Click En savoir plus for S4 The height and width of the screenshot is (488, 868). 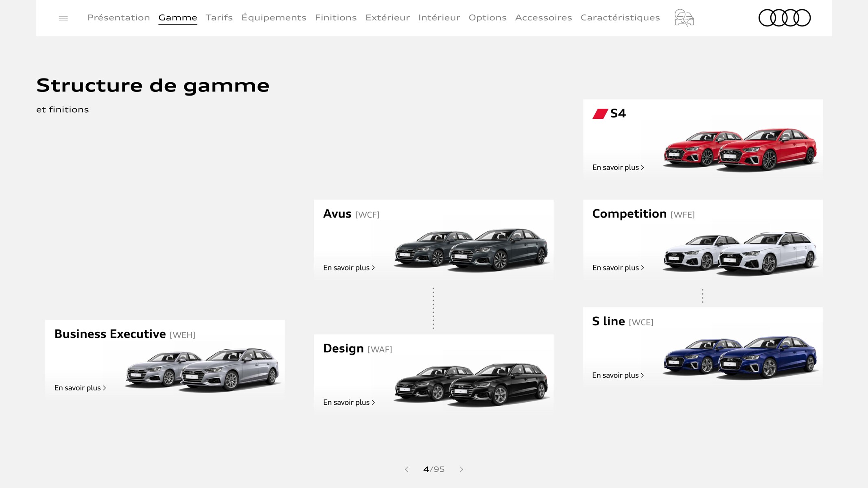coord(618,168)
